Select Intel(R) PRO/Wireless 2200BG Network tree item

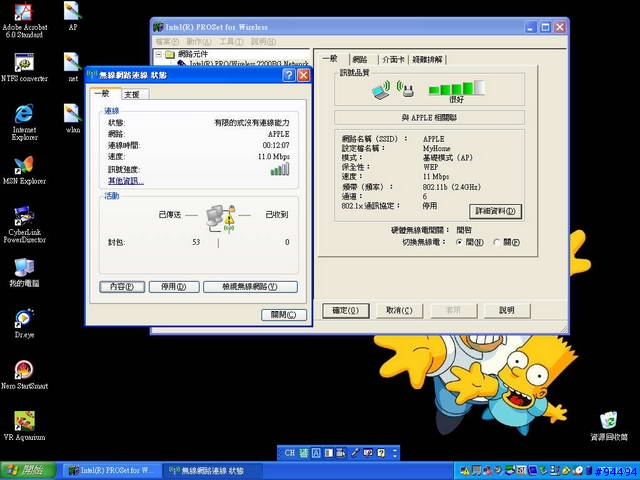[x=243, y=64]
